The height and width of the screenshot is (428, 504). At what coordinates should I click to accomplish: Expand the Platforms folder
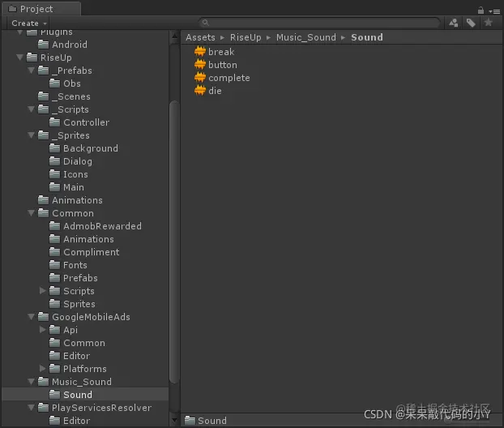(42, 369)
